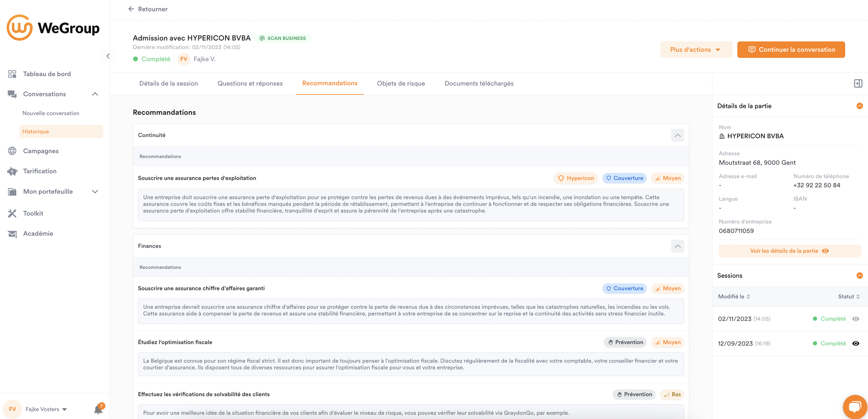Open the Plus d'actions dropdown
Image resolution: width=868 pixels, height=419 pixels.
[696, 50]
